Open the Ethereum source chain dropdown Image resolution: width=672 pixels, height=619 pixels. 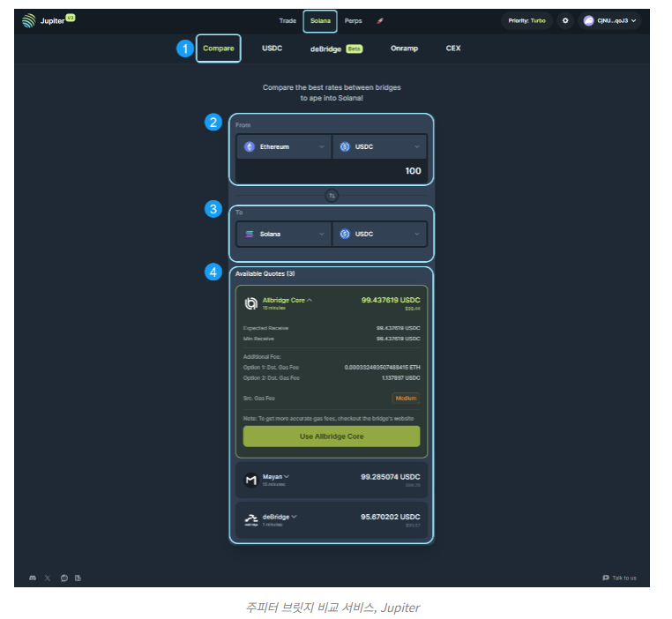pos(284,146)
